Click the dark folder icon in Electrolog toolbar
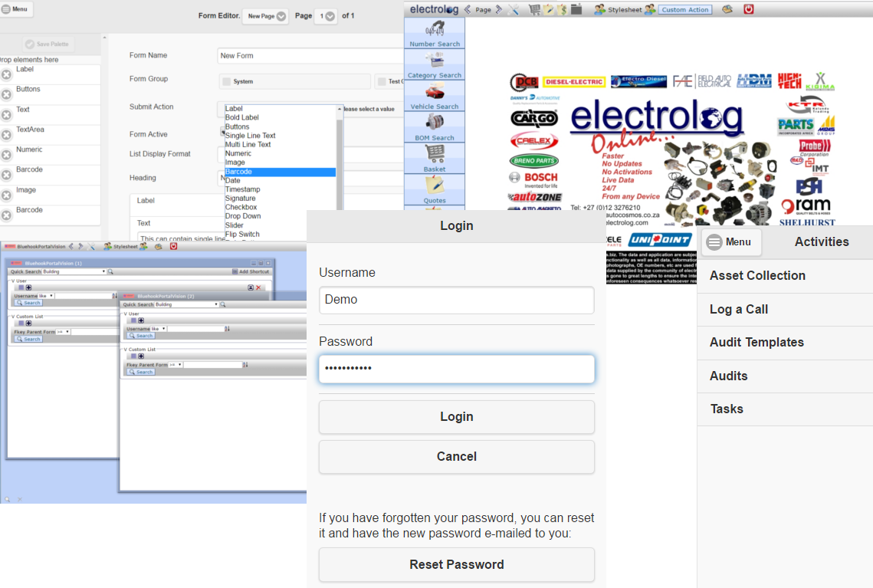 tap(576, 9)
